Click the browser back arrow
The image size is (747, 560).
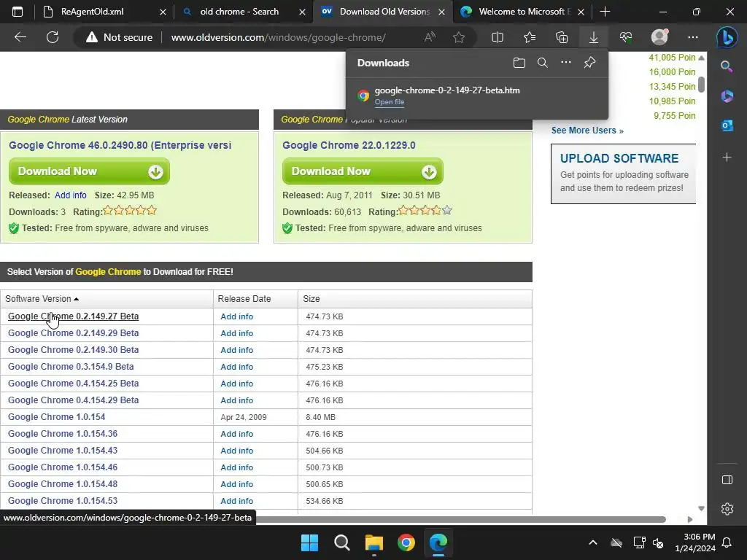click(x=20, y=37)
